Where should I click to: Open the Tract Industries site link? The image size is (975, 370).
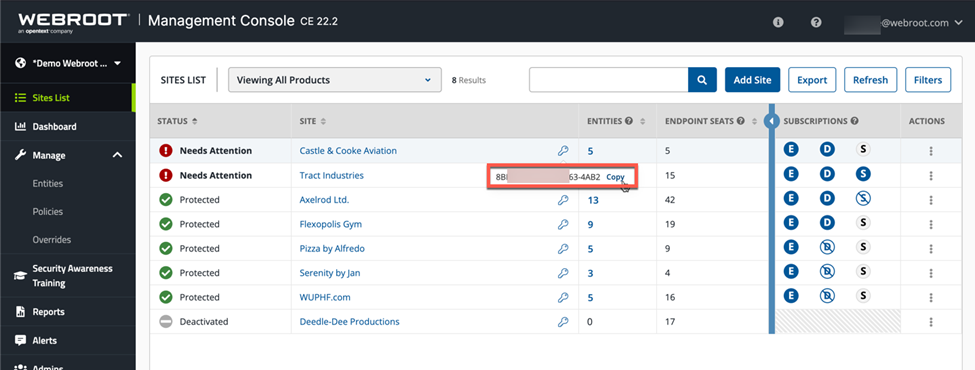331,175
